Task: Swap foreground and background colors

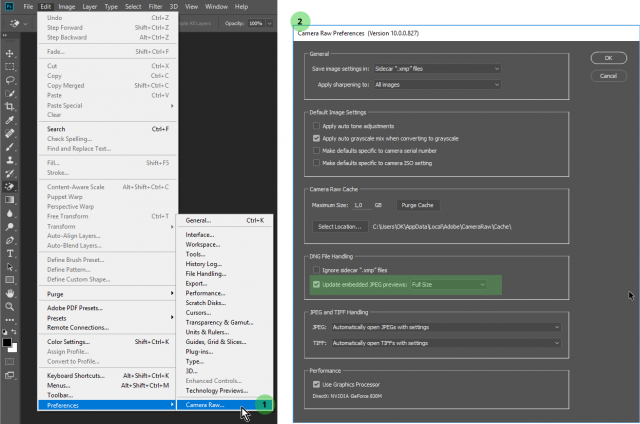Action: coord(14,331)
